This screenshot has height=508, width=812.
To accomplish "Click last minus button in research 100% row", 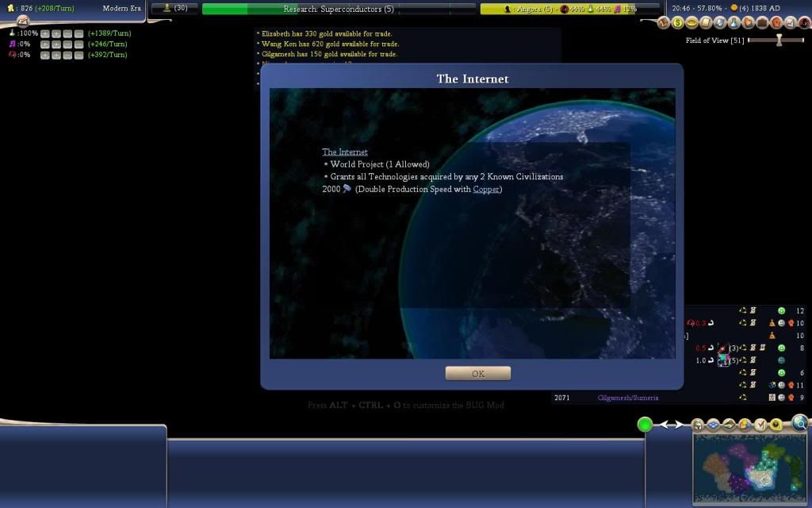I will (79, 33).
